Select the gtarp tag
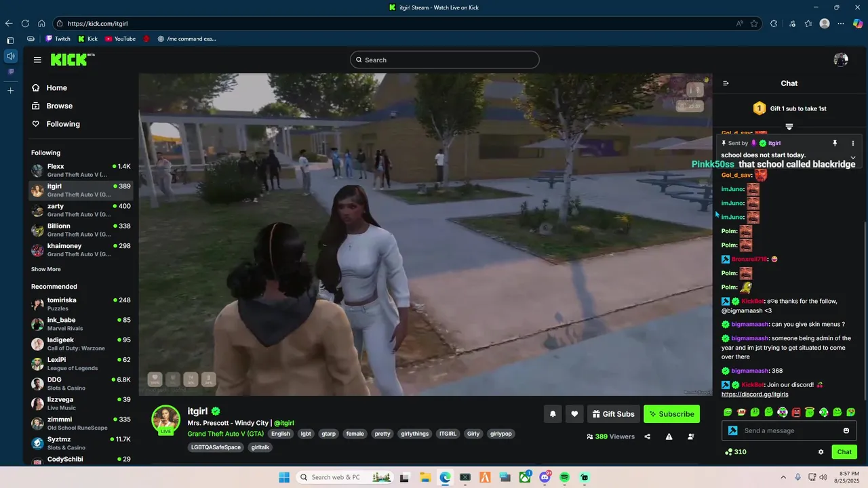The height and width of the screenshot is (488, 868). 328,434
